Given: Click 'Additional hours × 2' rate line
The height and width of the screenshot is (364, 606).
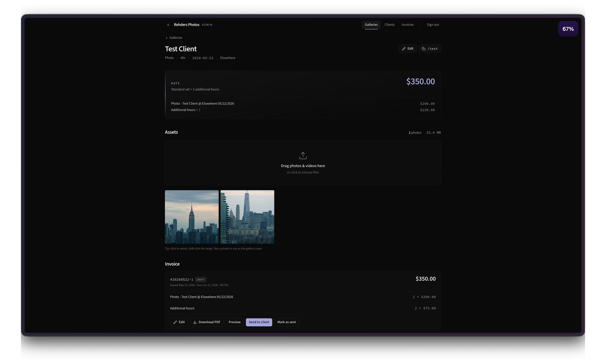Looking at the screenshot, I should [x=185, y=110].
